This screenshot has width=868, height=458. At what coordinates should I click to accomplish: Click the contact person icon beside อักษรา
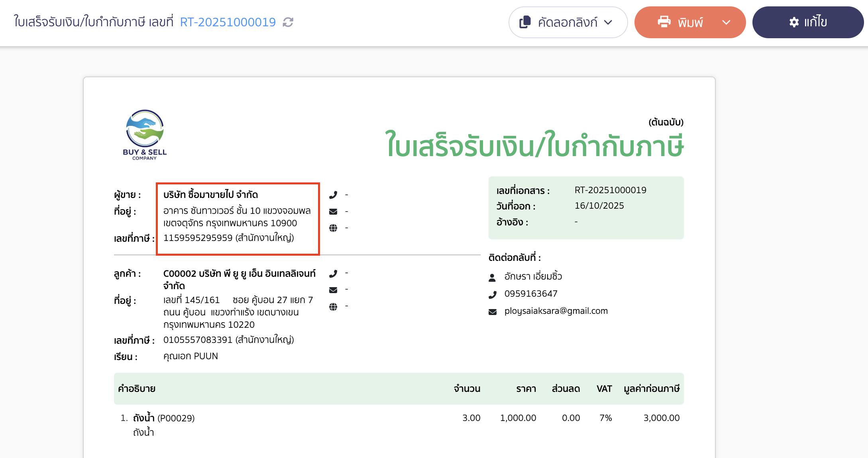[x=492, y=277]
